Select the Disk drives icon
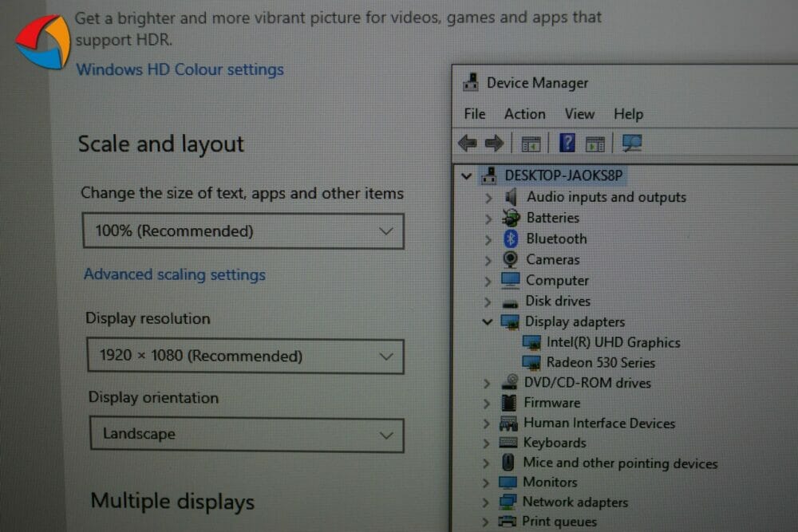 (x=510, y=304)
